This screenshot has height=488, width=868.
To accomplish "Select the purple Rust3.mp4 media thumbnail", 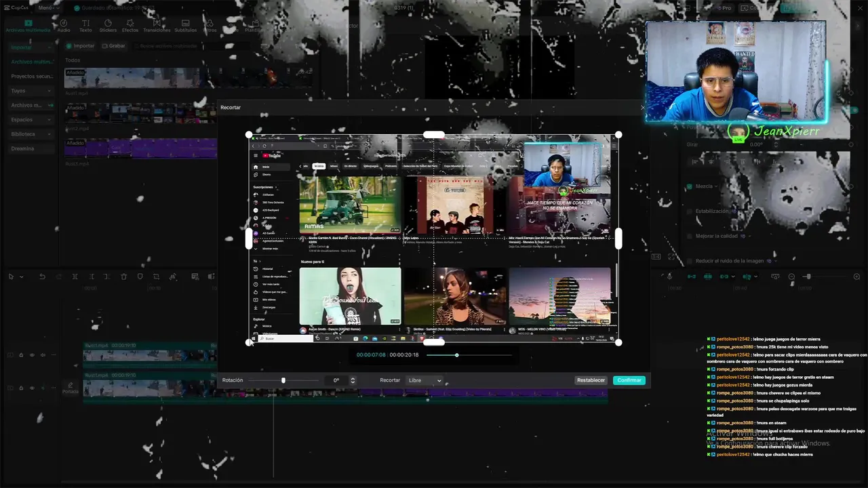I will (x=140, y=148).
